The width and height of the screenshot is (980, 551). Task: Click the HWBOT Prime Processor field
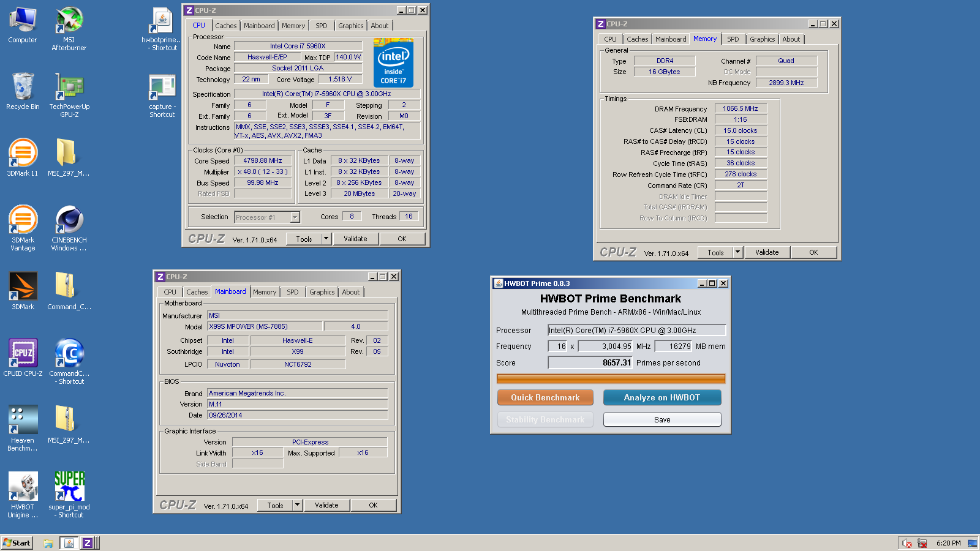pyautogui.click(x=637, y=331)
